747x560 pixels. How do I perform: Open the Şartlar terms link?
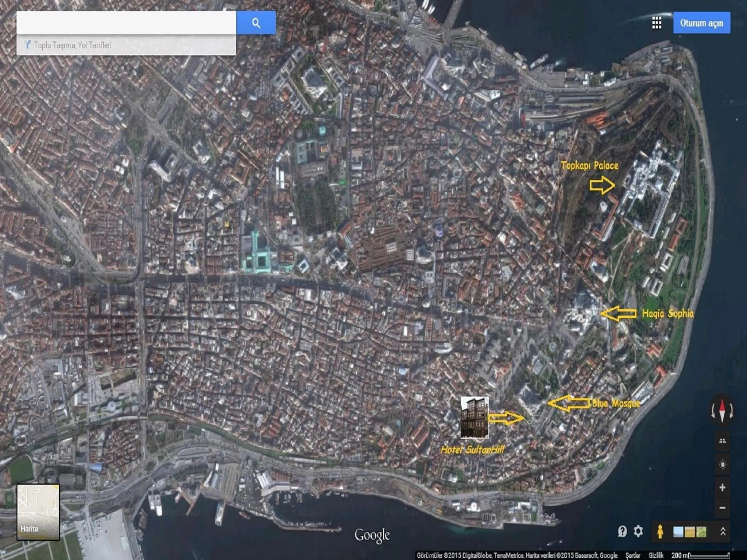click(633, 555)
